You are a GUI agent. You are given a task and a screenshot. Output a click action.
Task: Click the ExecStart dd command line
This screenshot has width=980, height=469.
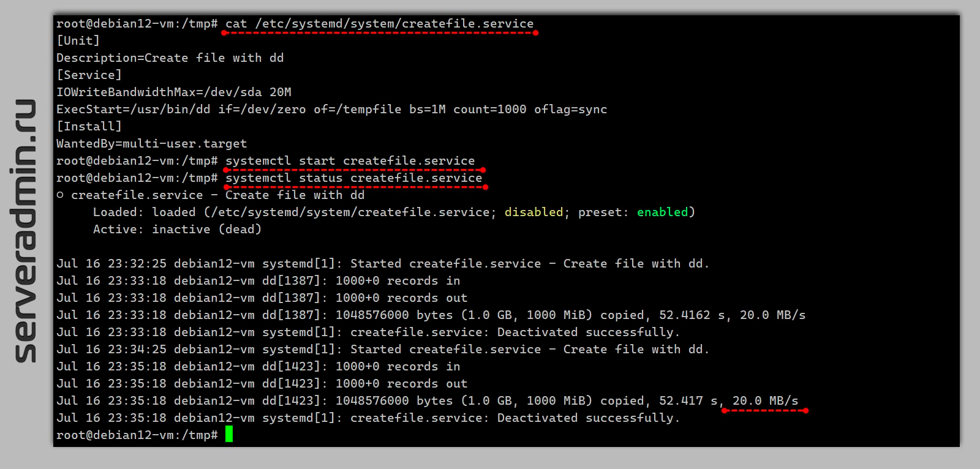pyautogui.click(x=331, y=110)
